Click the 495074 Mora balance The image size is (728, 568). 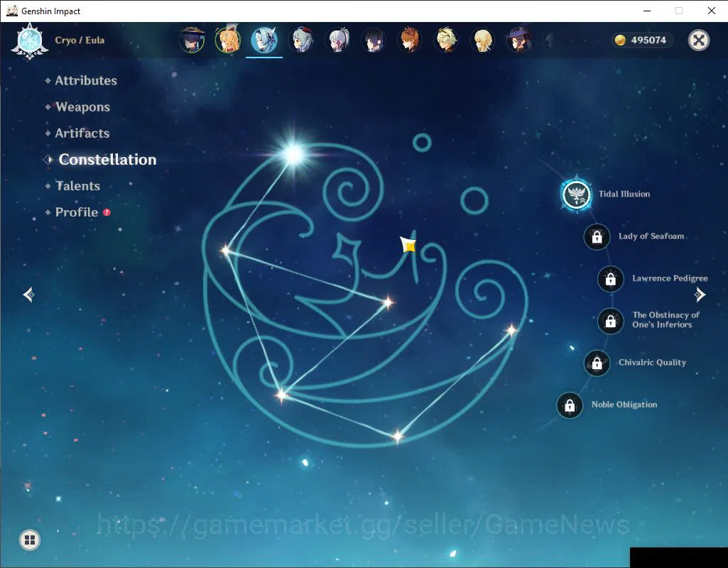point(648,40)
